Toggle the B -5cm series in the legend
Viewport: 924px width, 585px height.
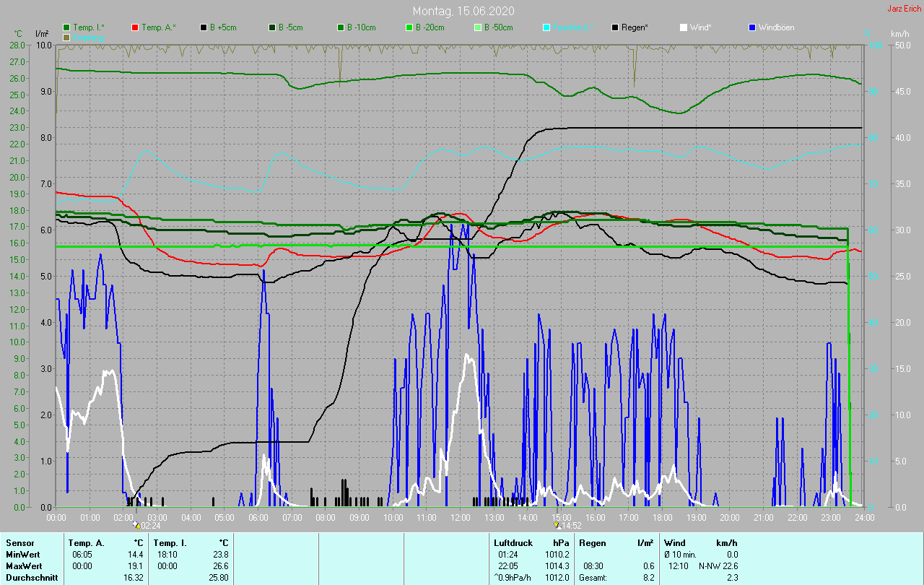[x=292, y=27]
